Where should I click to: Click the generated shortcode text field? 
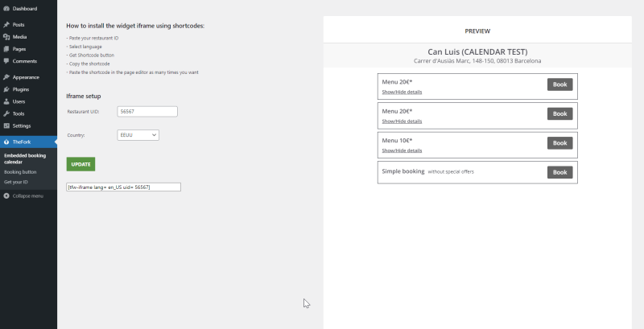pyautogui.click(x=124, y=187)
